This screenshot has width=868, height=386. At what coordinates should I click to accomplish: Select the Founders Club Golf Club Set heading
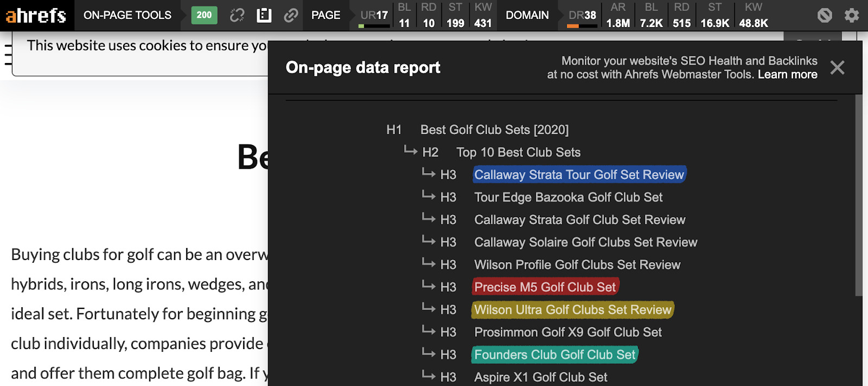[554, 355]
